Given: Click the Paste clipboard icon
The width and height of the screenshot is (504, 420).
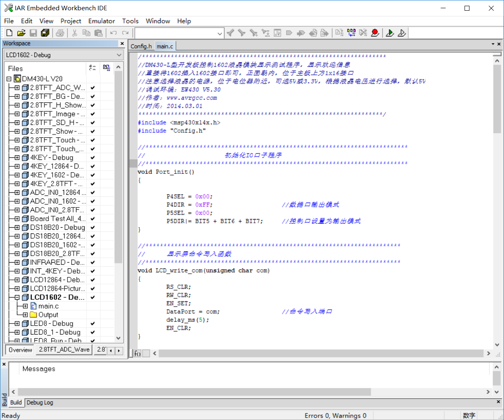Looking at the screenshot, I should [x=98, y=33].
